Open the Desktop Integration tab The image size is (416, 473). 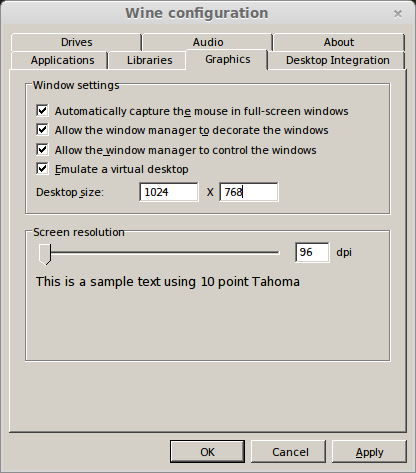pos(337,60)
